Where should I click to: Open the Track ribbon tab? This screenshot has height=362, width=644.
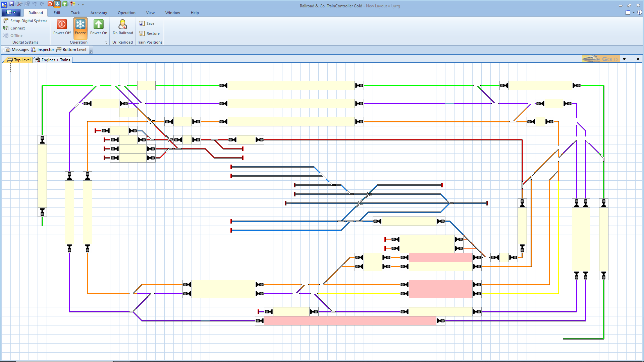(75, 13)
